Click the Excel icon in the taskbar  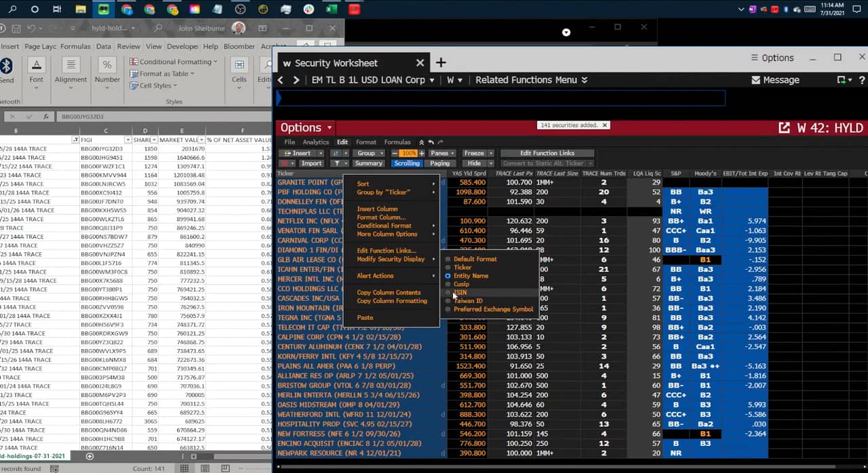[x=331, y=9]
